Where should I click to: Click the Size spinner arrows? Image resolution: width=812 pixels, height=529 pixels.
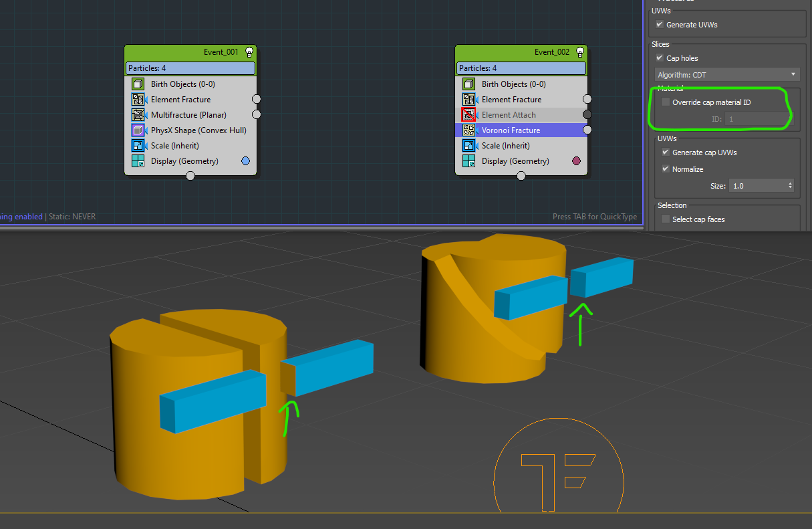791,186
